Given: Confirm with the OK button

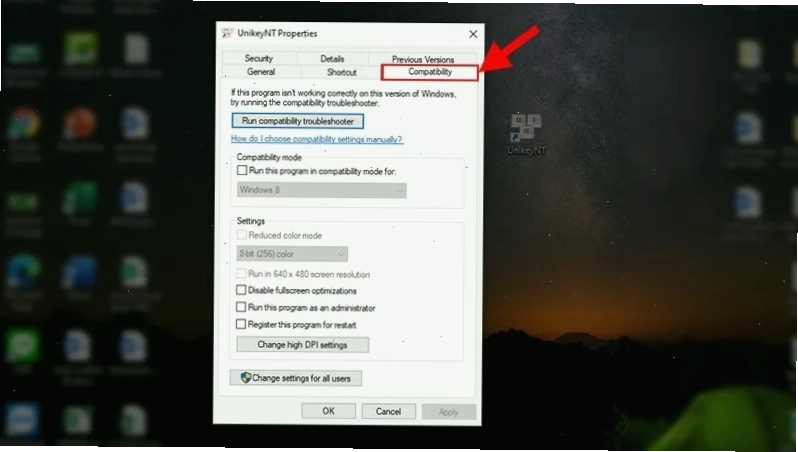Looking at the screenshot, I should point(328,411).
